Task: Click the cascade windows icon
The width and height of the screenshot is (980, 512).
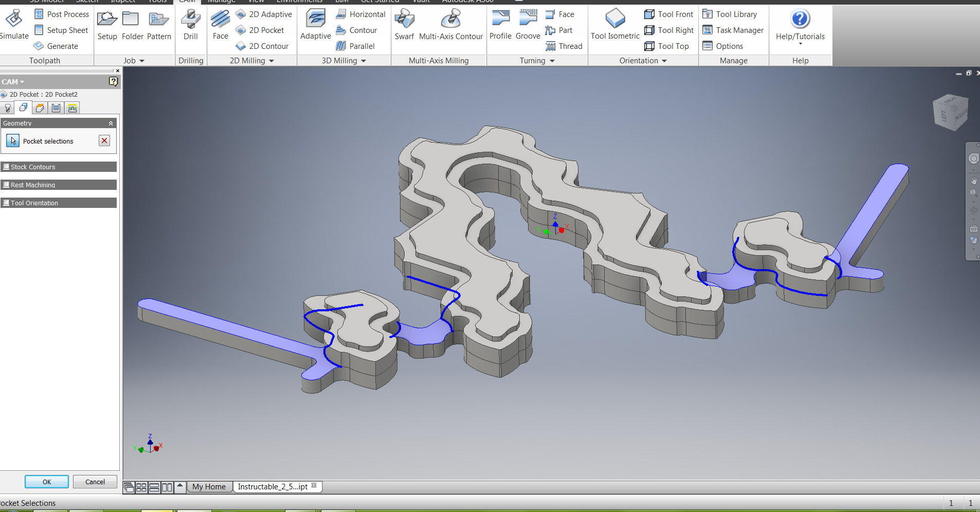Action: coord(129,487)
